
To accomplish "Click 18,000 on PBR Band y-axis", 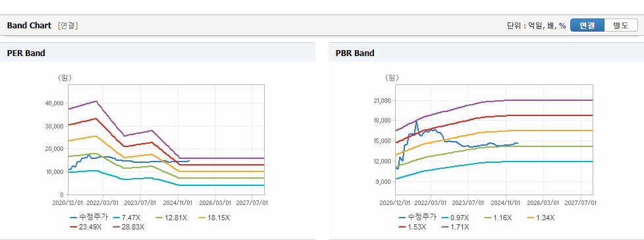I will coord(381,121).
